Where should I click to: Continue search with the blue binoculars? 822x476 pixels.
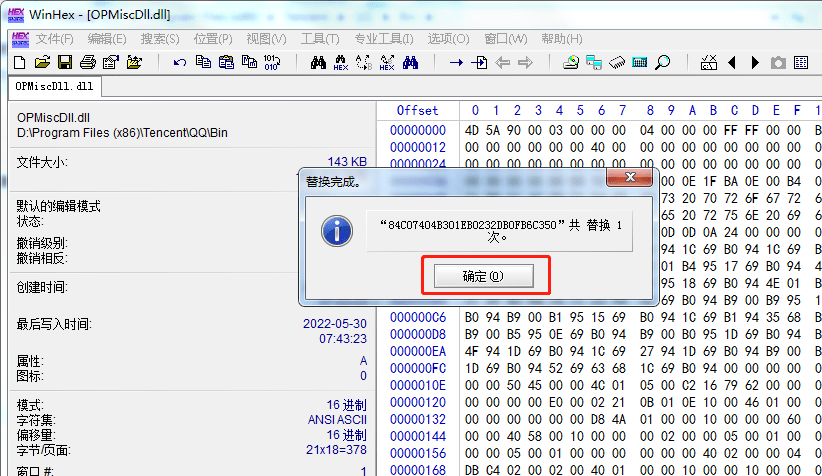[x=410, y=62]
